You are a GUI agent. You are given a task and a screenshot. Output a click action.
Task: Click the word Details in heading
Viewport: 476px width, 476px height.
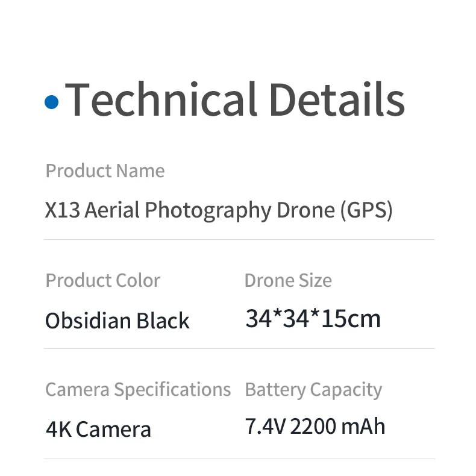pyautogui.click(x=337, y=99)
